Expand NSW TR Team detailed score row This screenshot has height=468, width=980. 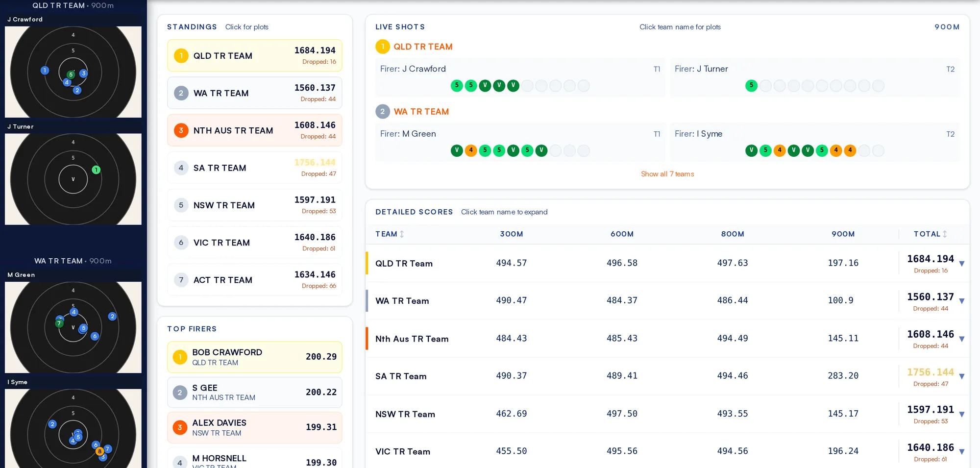[667, 414]
